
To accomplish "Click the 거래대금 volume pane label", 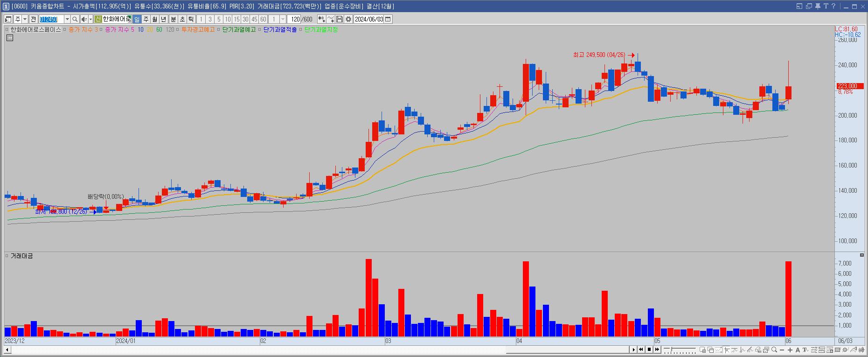I will click(x=21, y=256).
